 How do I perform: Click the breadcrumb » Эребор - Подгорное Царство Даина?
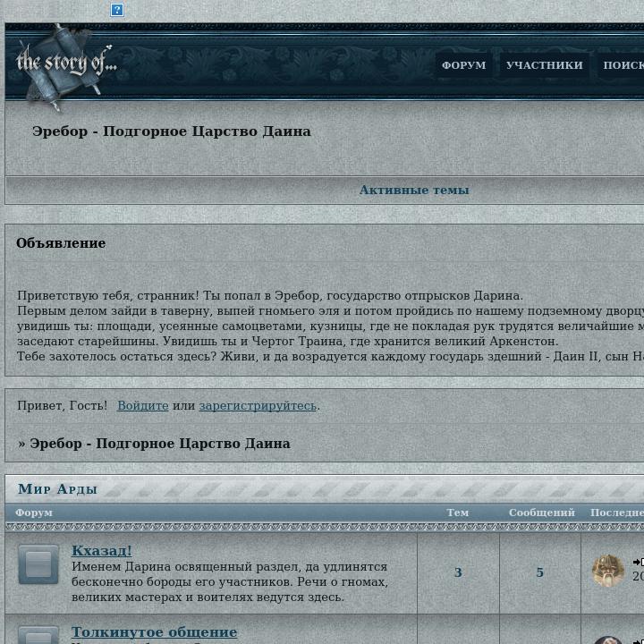(x=154, y=444)
